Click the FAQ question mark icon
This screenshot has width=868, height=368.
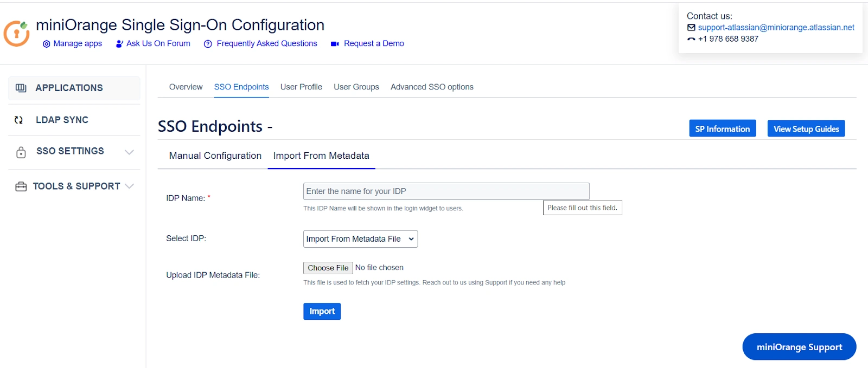(208, 44)
